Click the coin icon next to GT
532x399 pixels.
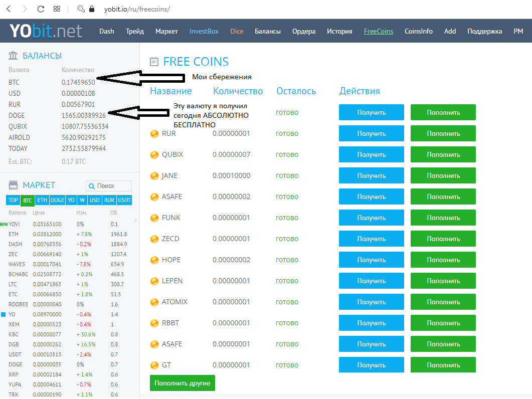click(154, 365)
